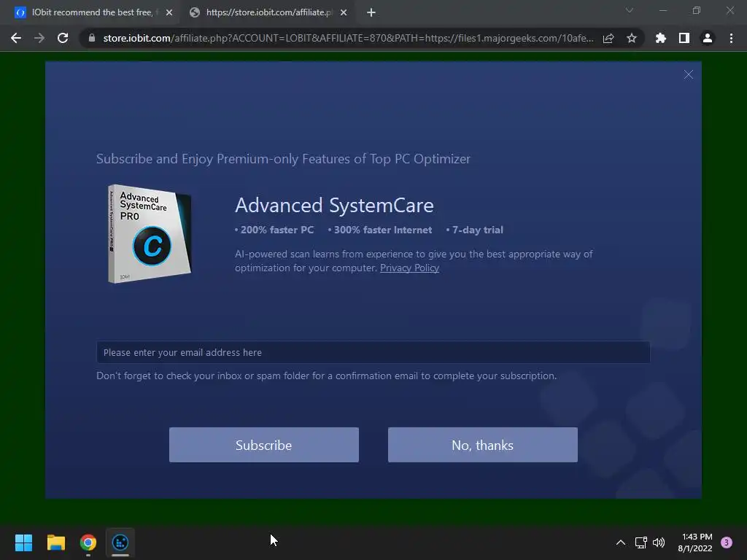Open the Chrome three-dot menu

coord(731,38)
